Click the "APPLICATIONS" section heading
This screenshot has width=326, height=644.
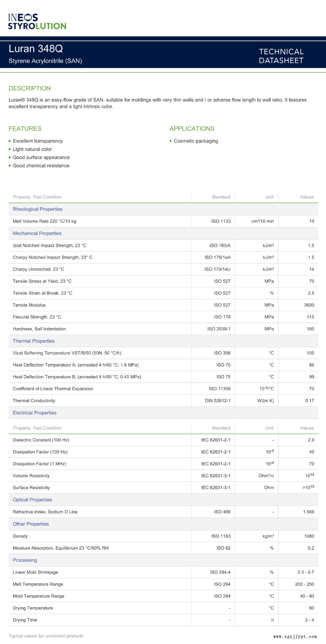pyautogui.click(x=192, y=128)
